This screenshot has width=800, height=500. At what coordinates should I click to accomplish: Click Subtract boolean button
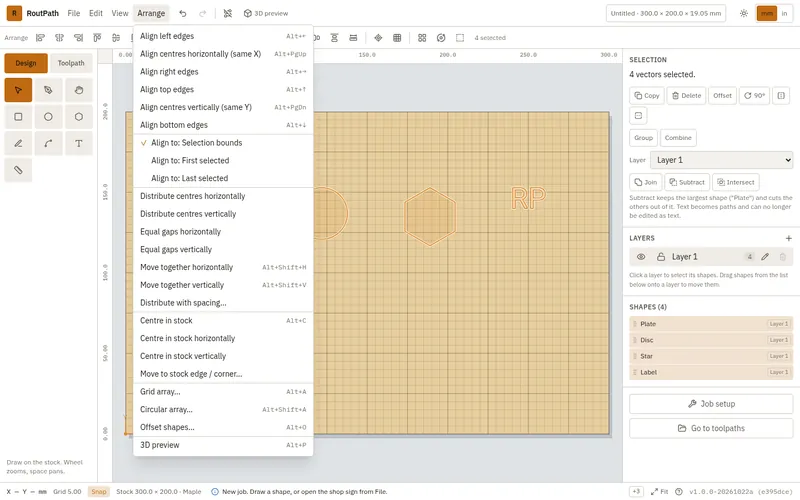click(687, 182)
